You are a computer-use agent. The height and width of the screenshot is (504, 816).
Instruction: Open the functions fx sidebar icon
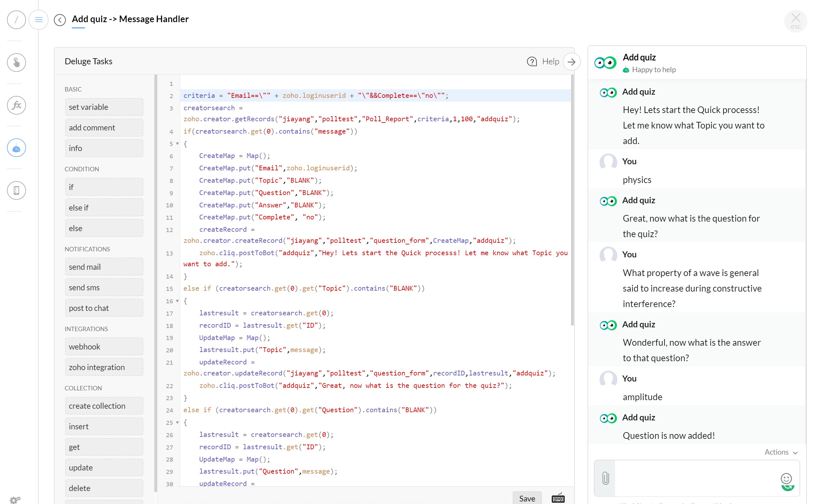[16, 105]
